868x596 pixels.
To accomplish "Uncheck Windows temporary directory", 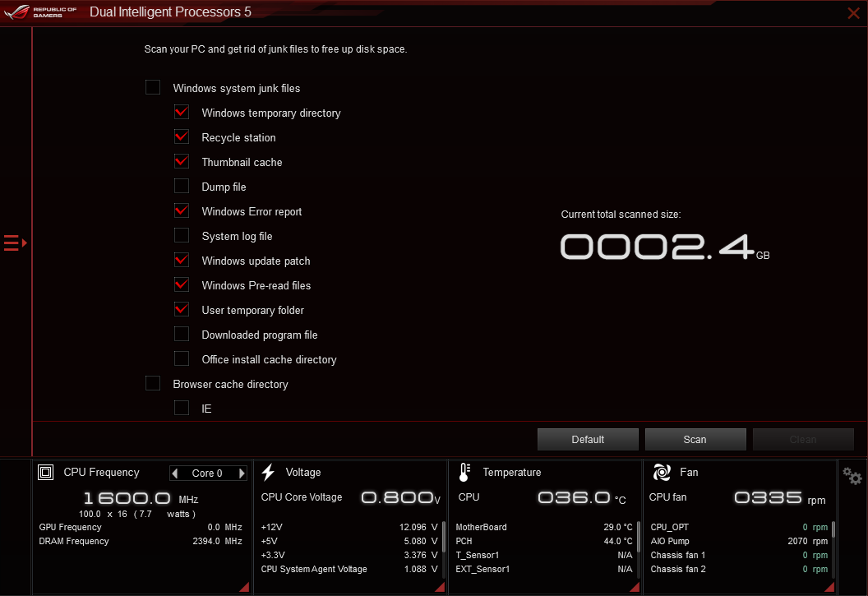I will pyautogui.click(x=182, y=113).
